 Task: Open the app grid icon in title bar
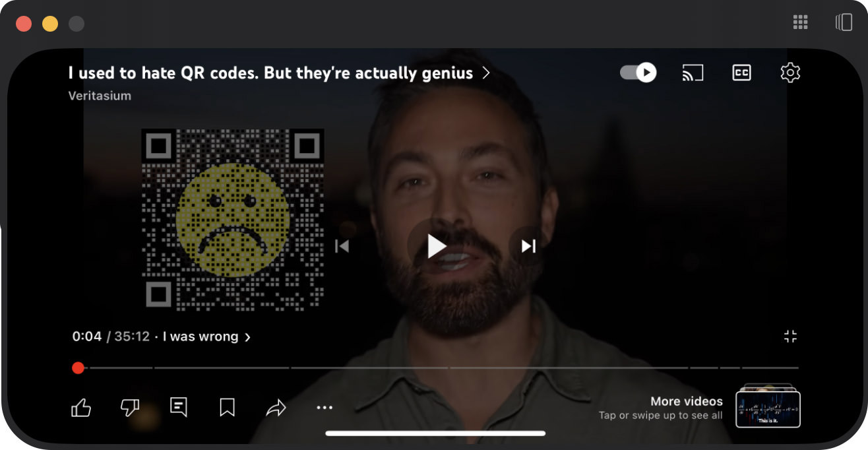click(x=800, y=22)
